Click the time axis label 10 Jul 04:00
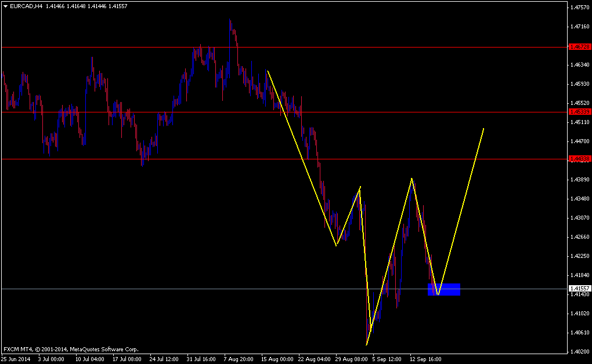 point(90,359)
